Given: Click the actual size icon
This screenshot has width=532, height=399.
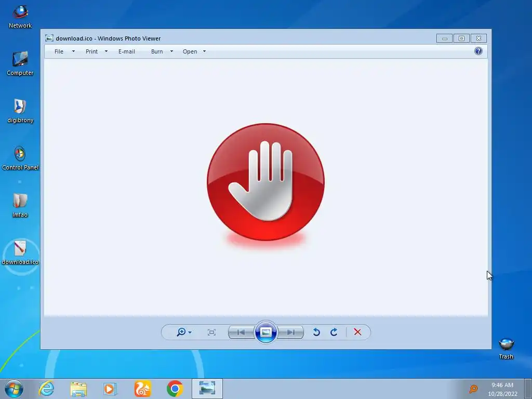Looking at the screenshot, I should [211, 332].
